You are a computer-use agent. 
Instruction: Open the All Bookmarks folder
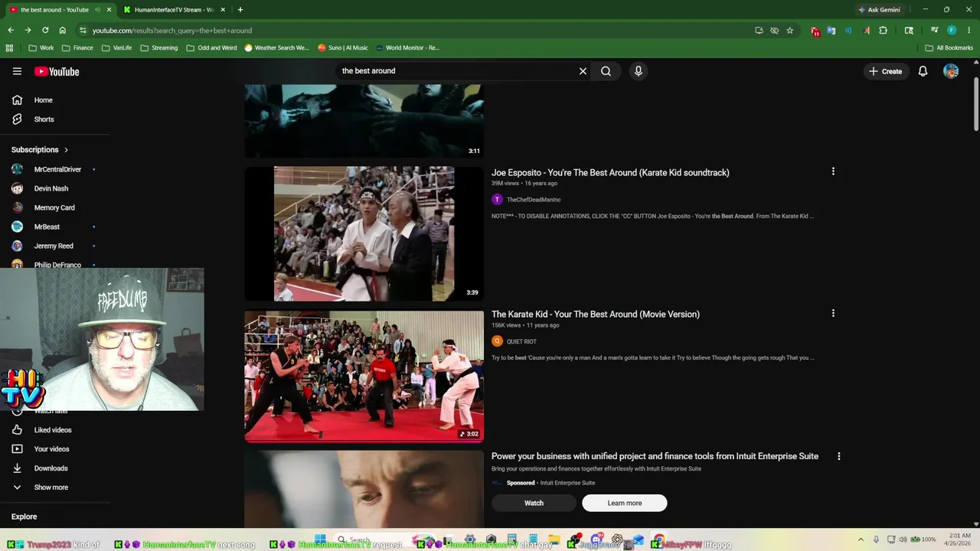coord(949,47)
